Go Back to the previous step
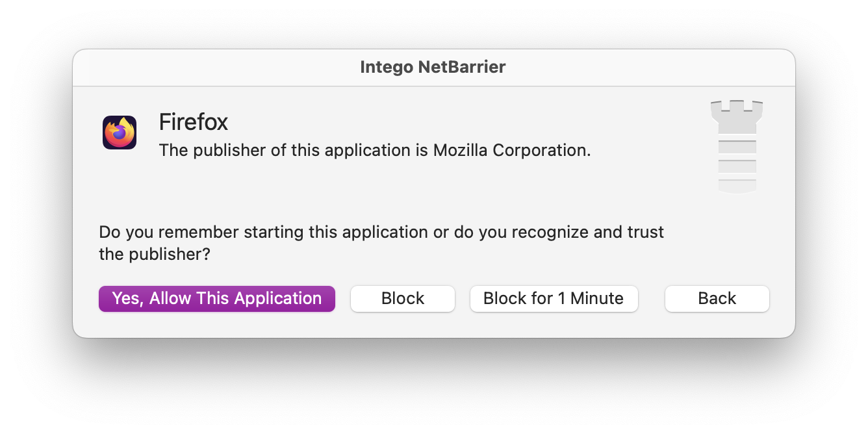Viewport: 868px width, 434px height. [x=717, y=299]
